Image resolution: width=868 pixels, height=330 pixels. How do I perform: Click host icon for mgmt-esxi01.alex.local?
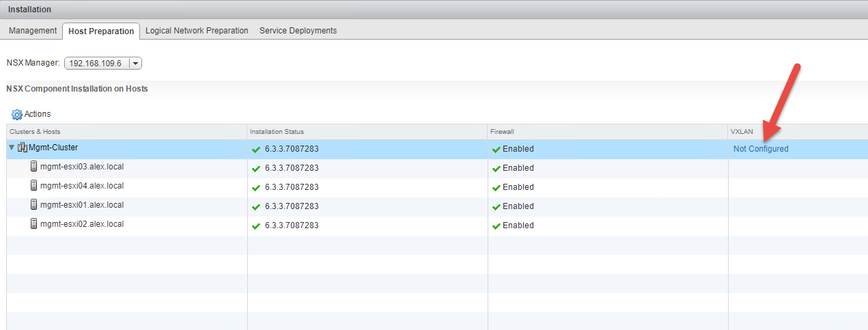pos(34,205)
